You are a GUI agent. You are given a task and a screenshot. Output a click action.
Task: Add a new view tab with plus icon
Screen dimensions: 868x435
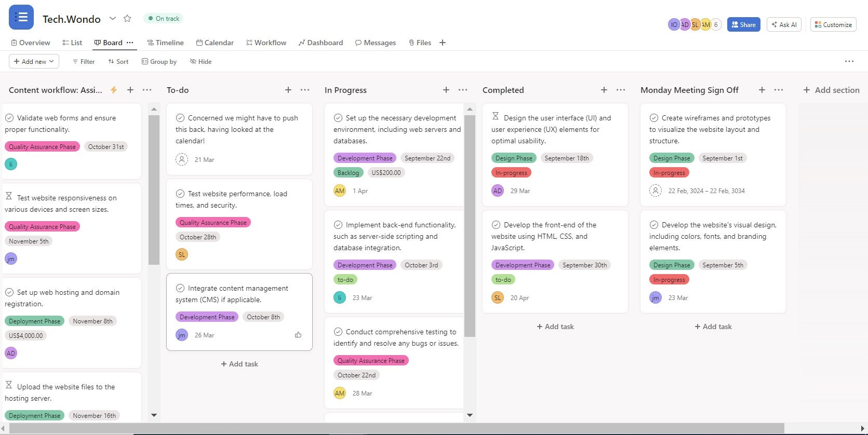pos(443,43)
